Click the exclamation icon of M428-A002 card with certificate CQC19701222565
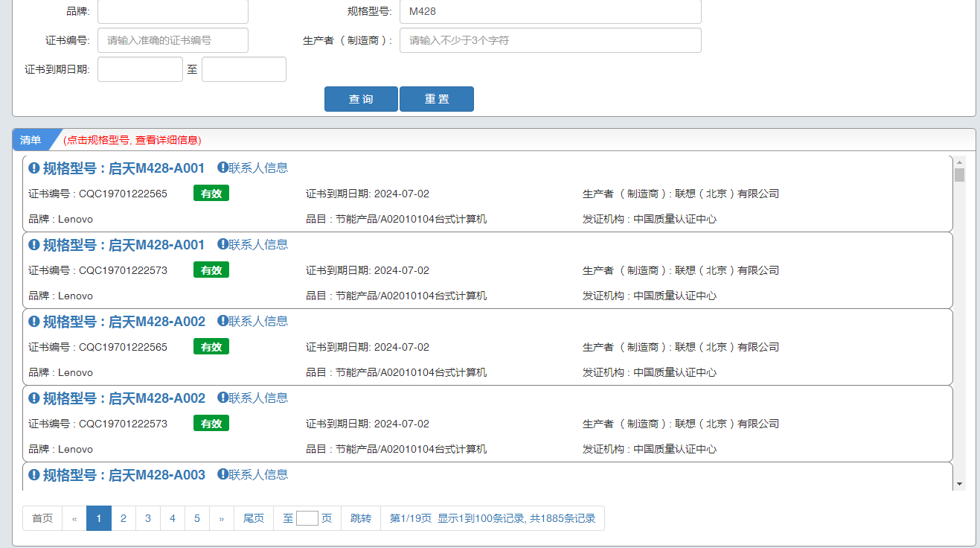Image resolution: width=980 pixels, height=548 pixels. click(34, 322)
